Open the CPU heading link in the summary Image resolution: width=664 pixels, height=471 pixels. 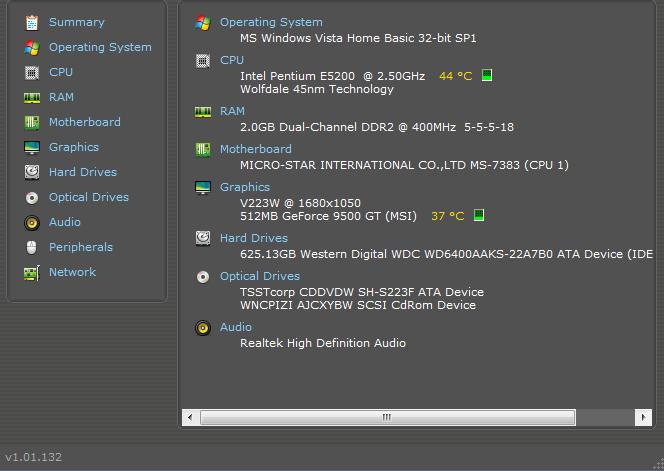pyautogui.click(x=231, y=60)
